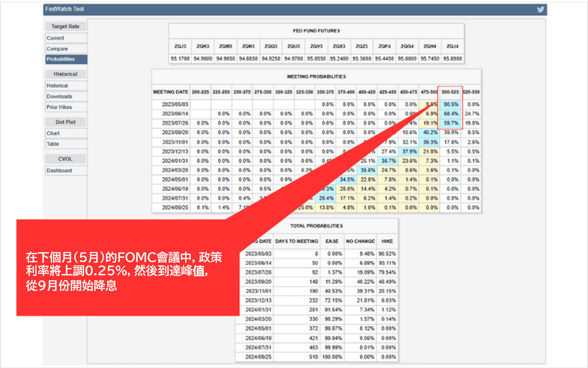Click the Target Rate section header

(x=65, y=26)
